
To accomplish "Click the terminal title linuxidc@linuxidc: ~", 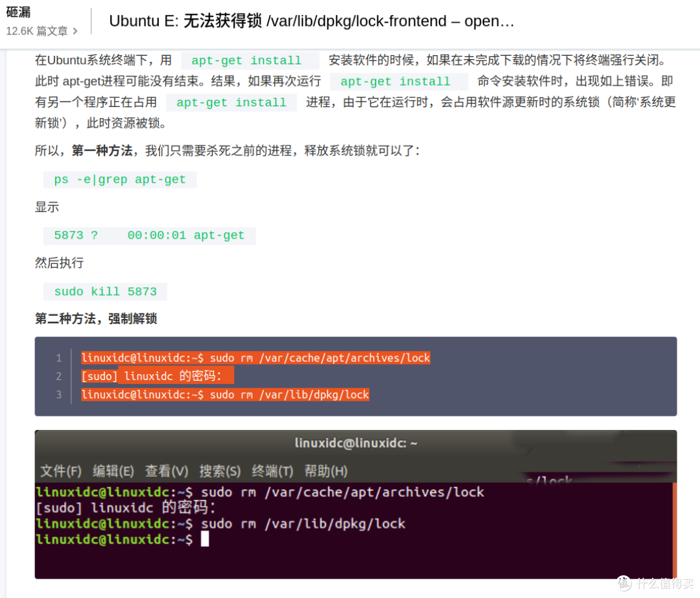I will 356,443.
